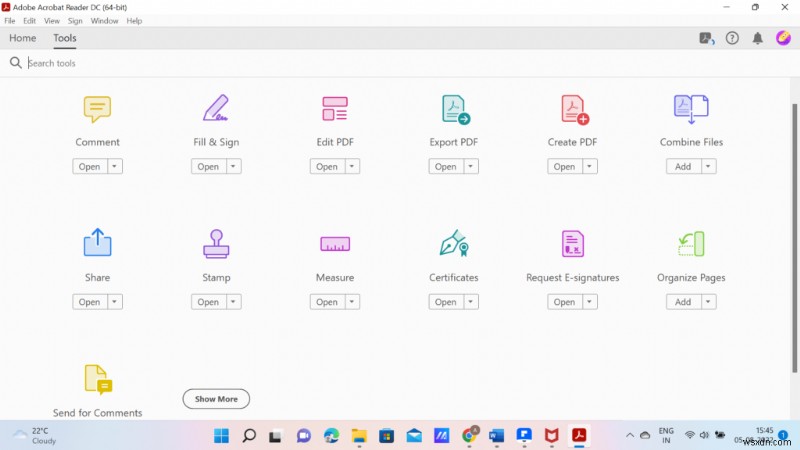Click the share-with-others icon in the top bar
800x450 pixels.
[707, 38]
